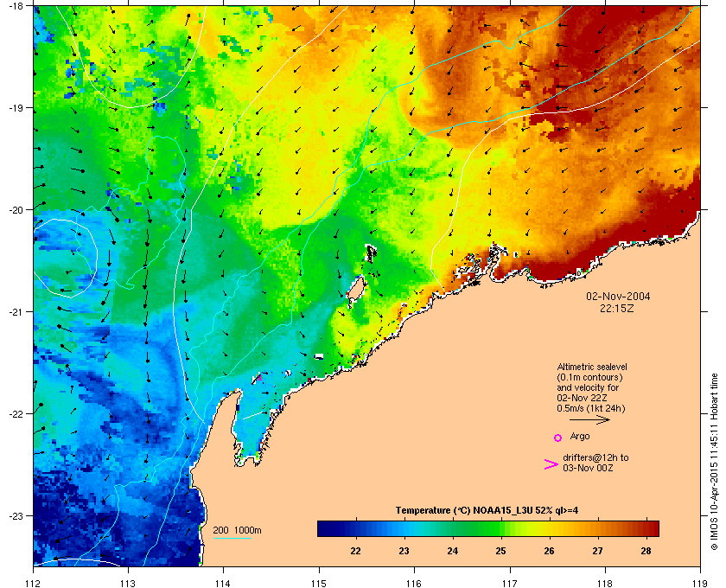
Task: Click the latitude axis label -18
Action: (16, 6)
